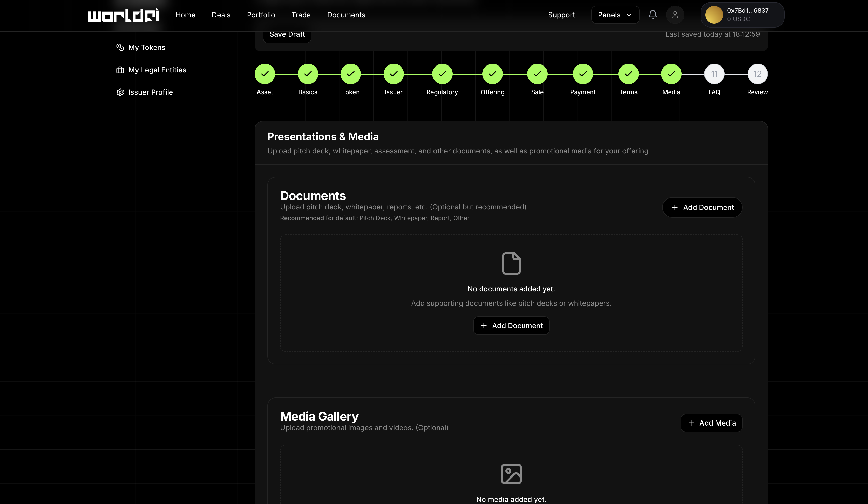Click Add Media button
Viewport: 868px width, 504px height.
point(711,423)
